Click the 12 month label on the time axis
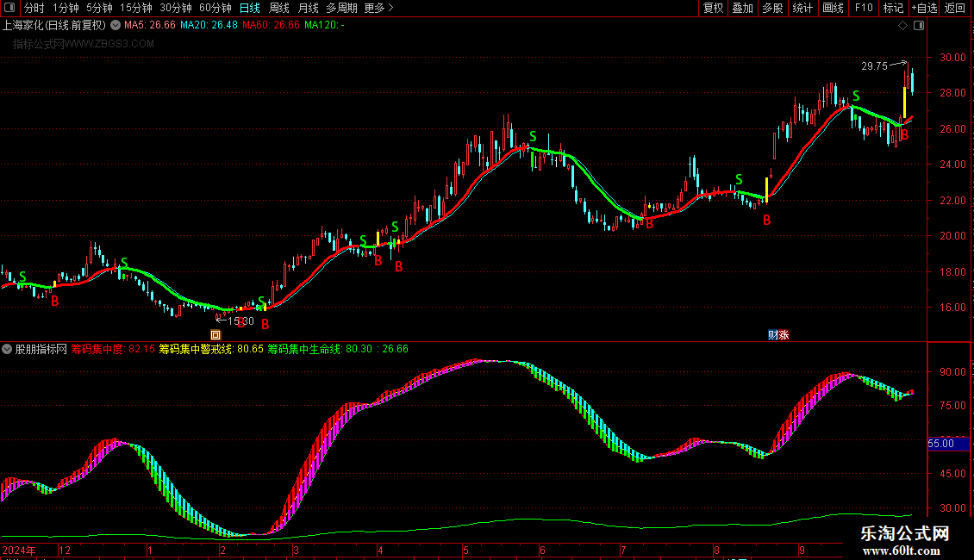The image size is (974, 560). (x=65, y=550)
